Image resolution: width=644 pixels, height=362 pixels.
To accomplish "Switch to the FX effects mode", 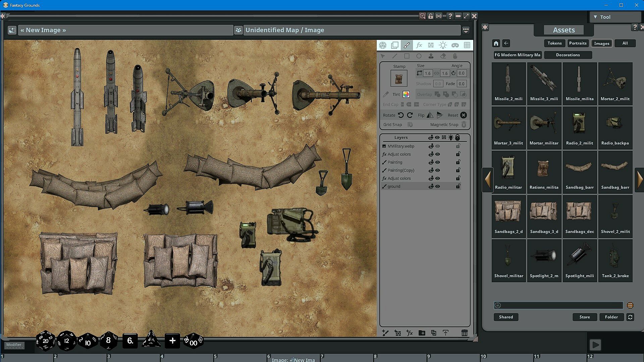I will point(419,45).
